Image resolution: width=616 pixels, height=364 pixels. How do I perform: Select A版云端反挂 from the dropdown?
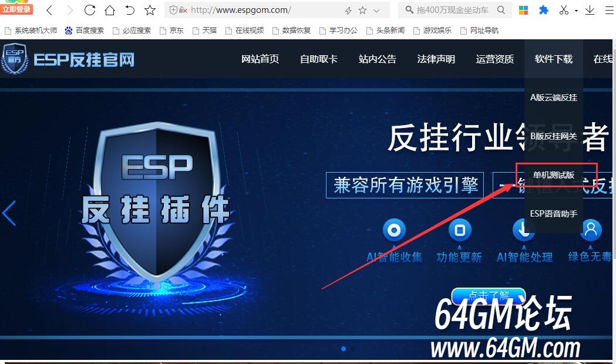click(x=554, y=97)
